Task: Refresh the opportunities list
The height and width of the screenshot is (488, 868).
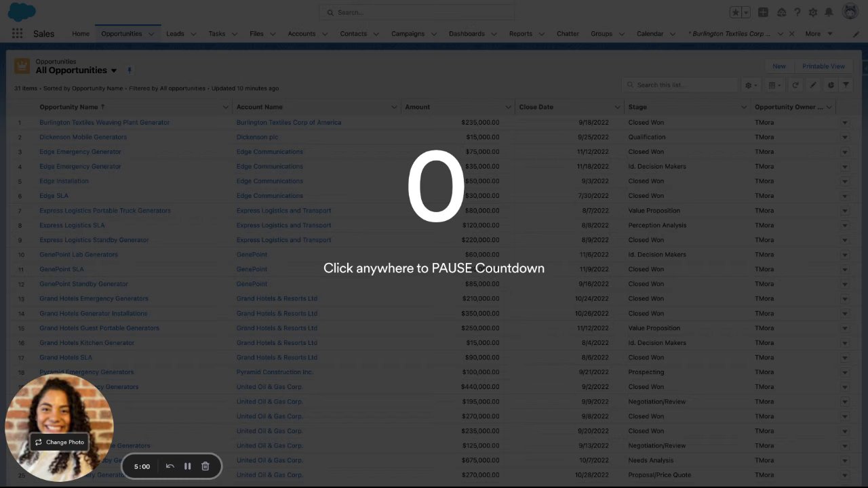Action: click(795, 85)
